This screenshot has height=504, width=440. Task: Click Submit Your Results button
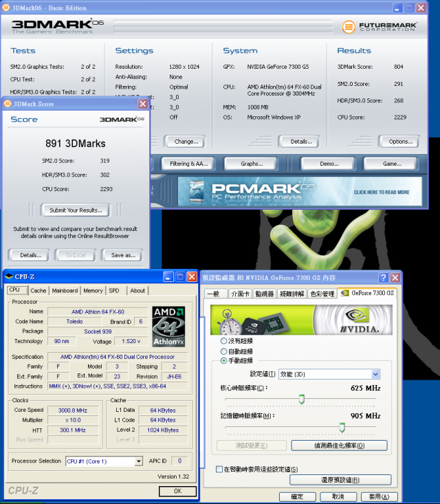tap(76, 210)
